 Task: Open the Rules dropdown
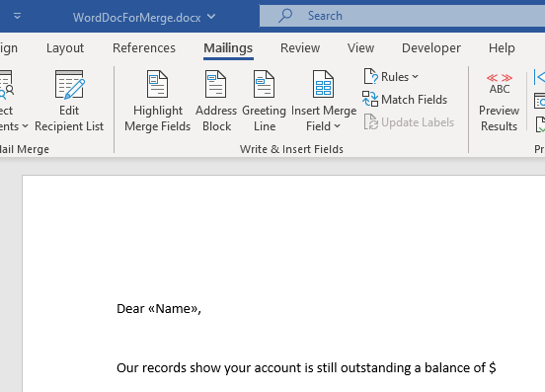coord(391,77)
